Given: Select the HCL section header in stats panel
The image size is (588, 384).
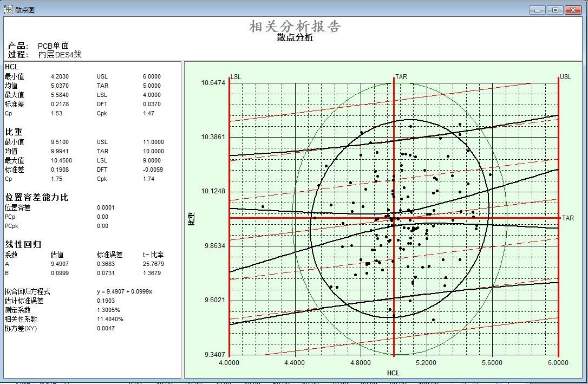Looking at the screenshot, I should pos(12,67).
